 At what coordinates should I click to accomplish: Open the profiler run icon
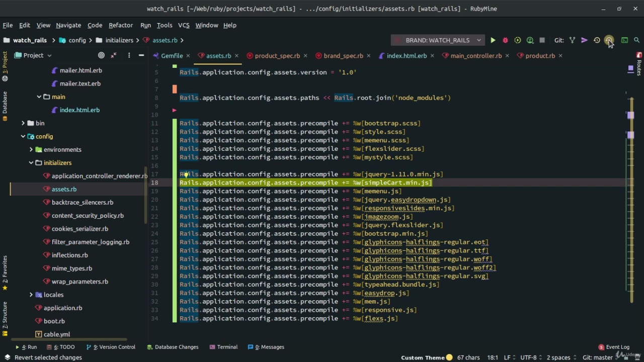[530, 40]
